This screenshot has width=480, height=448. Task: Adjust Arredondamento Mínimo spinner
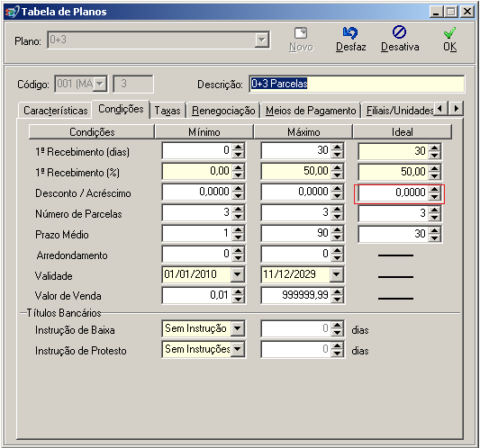[238, 254]
